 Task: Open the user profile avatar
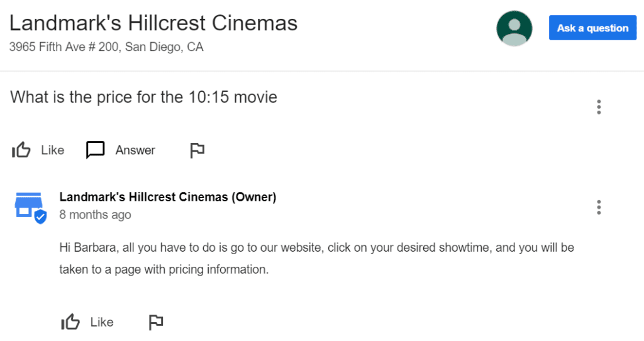coord(514,28)
